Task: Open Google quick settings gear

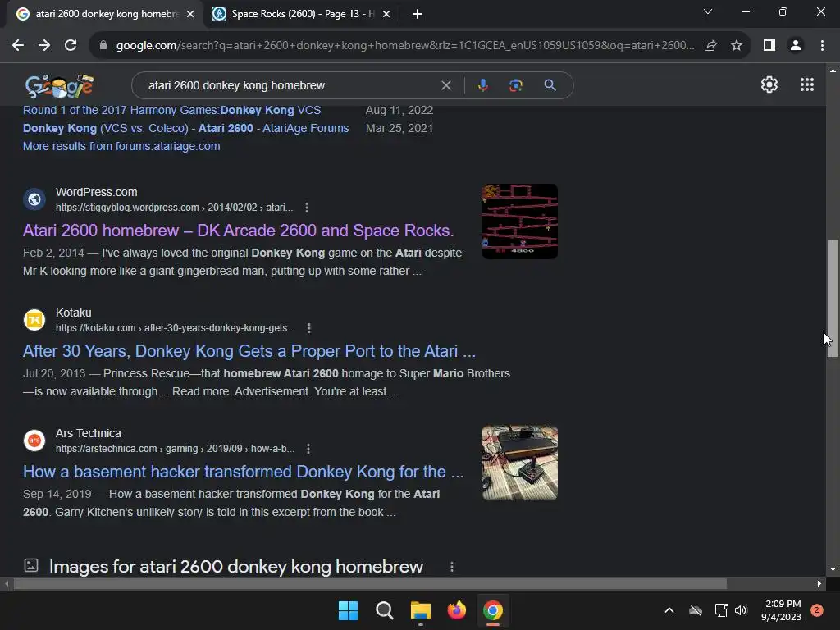Action: (x=769, y=84)
